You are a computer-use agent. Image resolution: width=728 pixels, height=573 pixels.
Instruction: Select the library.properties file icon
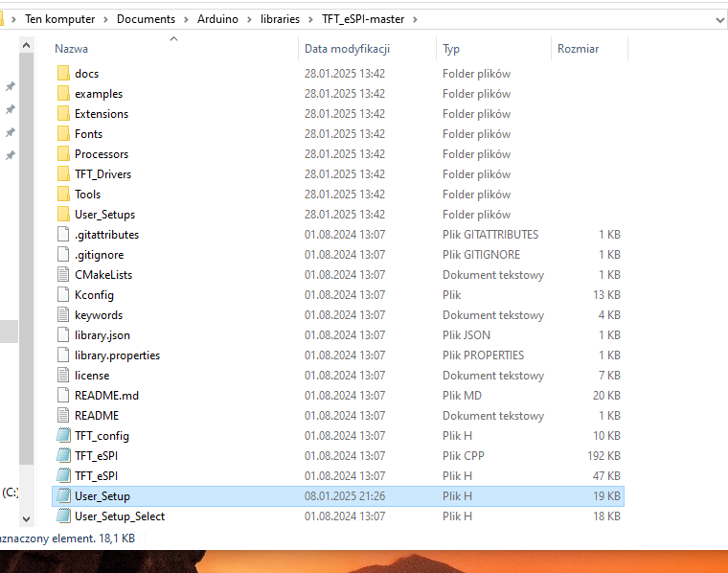pyautogui.click(x=63, y=355)
